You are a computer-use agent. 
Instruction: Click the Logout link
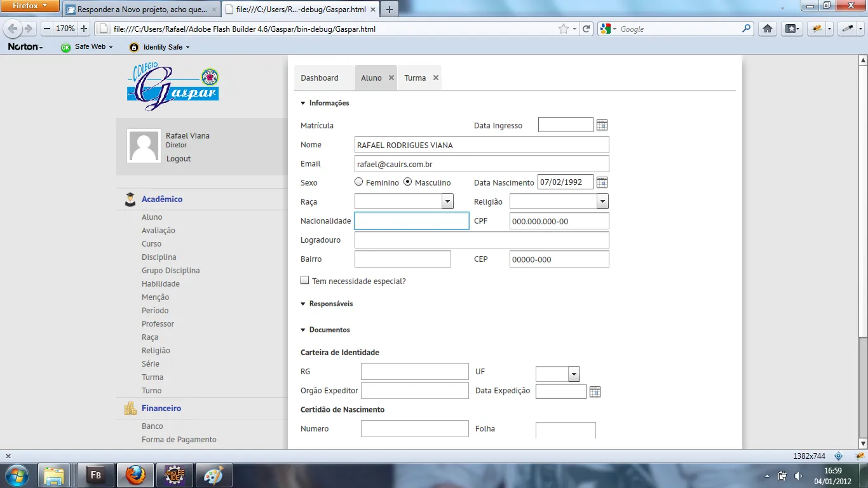coord(179,159)
